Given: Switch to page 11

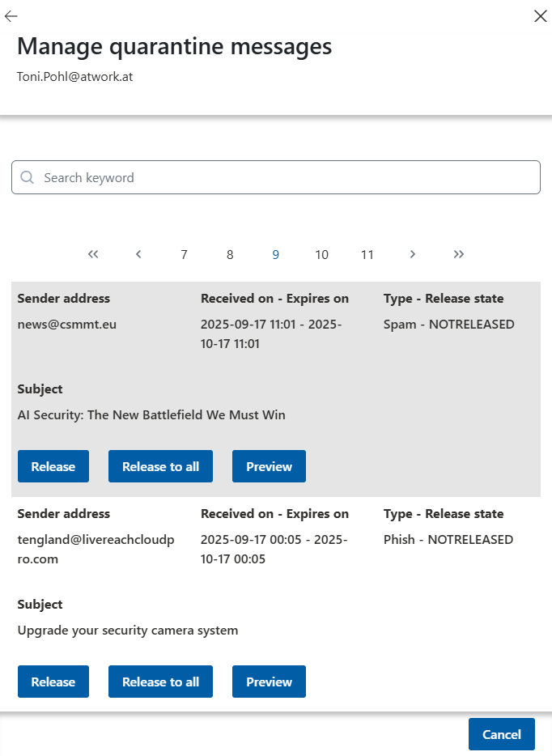Looking at the screenshot, I should (367, 255).
